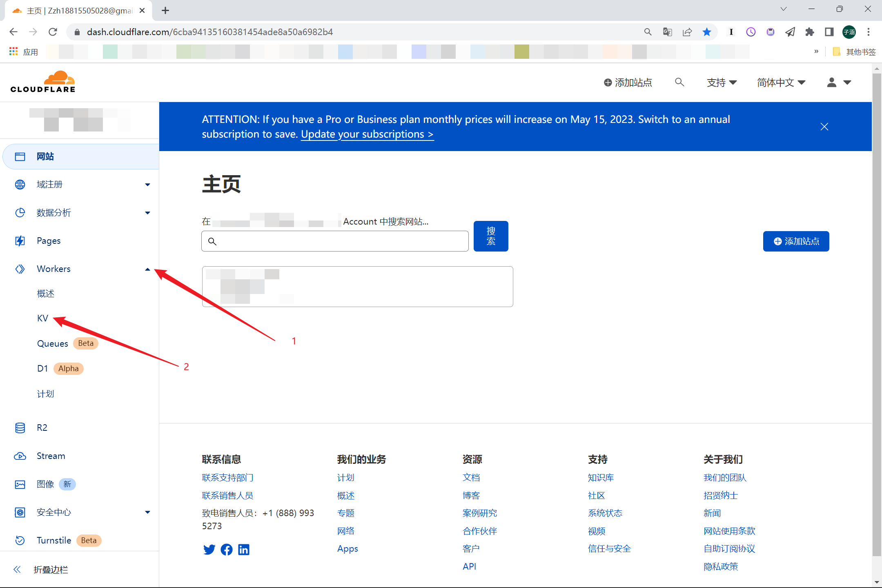
Task: Dismiss the blue attention banner
Action: point(824,127)
